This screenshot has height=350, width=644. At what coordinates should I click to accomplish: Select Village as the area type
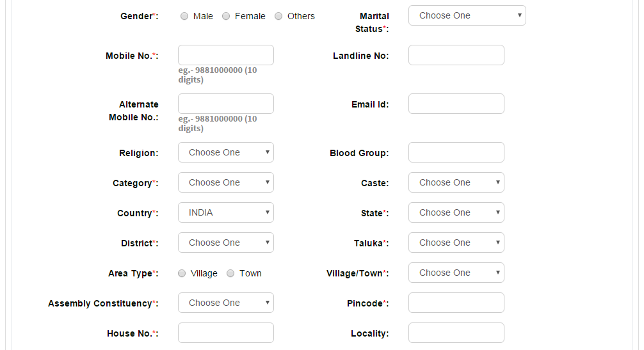tap(182, 273)
